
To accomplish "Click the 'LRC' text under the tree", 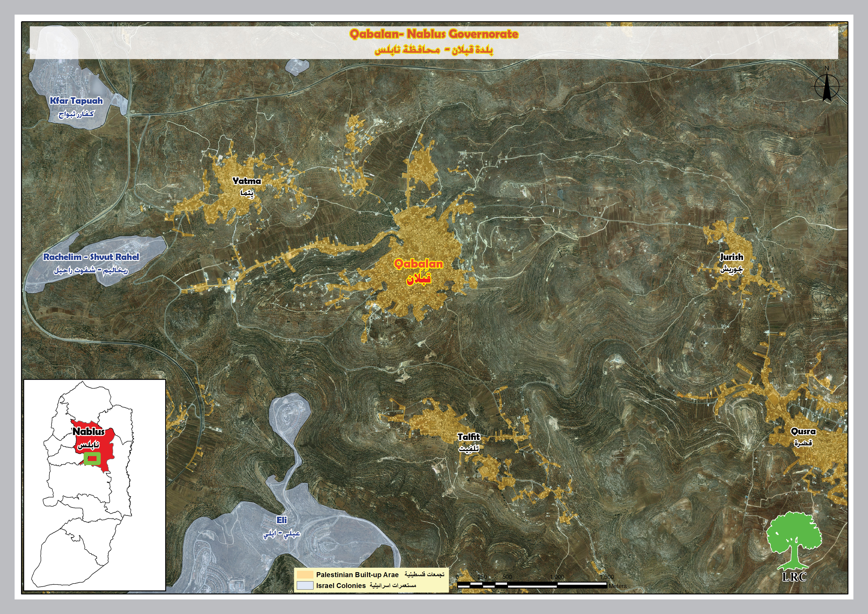I will coord(794,577).
